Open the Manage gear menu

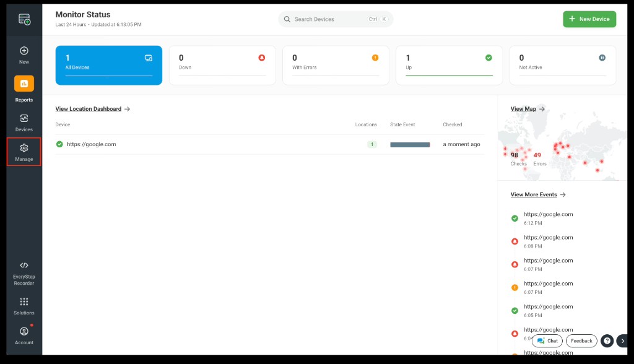click(24, 152)
